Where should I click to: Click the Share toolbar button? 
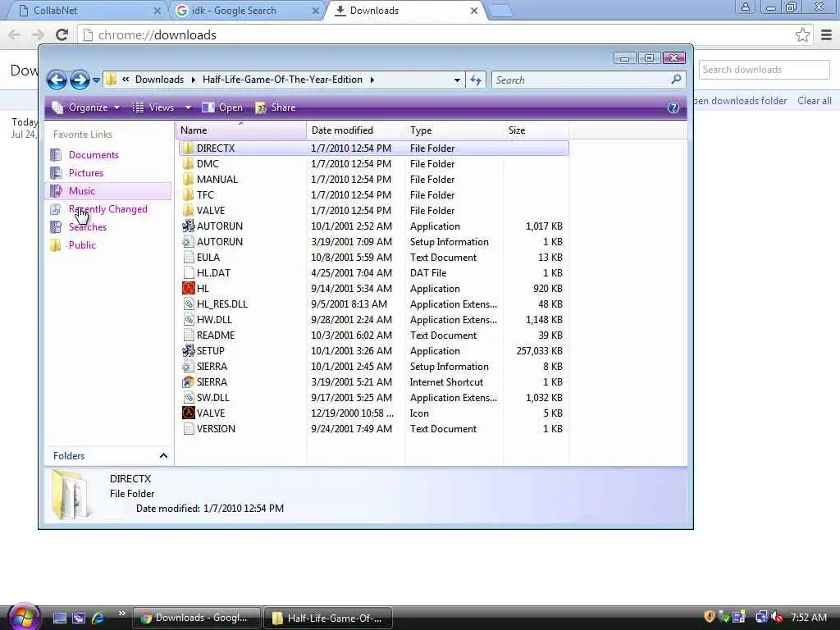pyautogui.click(x=276, y=107)
